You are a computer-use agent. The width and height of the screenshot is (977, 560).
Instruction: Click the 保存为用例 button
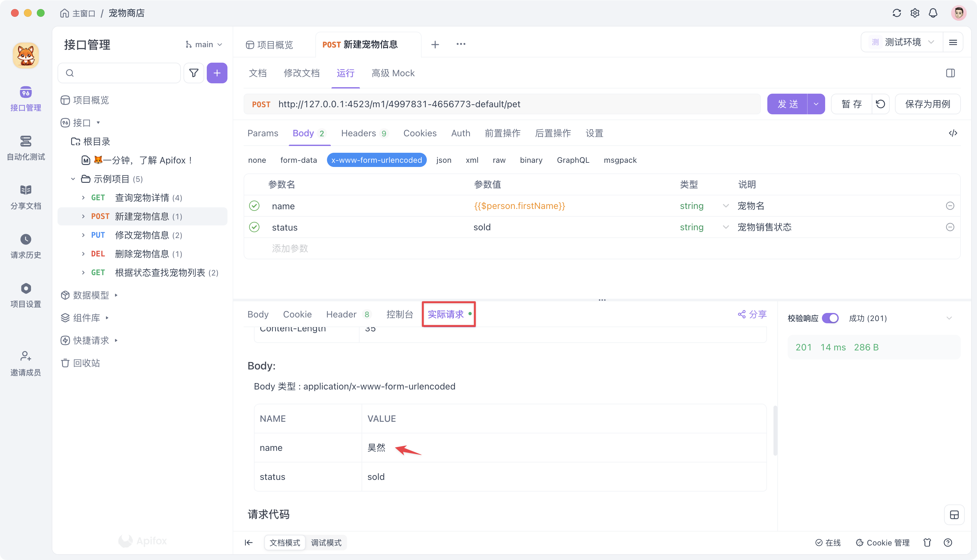(x=927, y=103)
